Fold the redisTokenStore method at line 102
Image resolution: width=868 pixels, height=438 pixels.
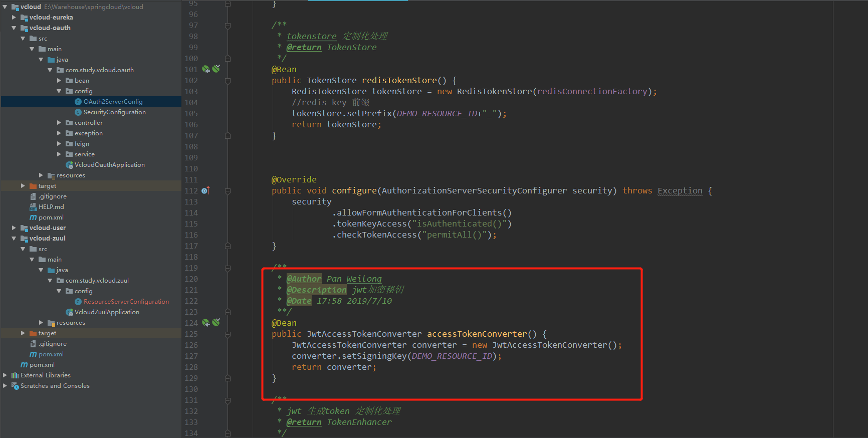(228, 81)
